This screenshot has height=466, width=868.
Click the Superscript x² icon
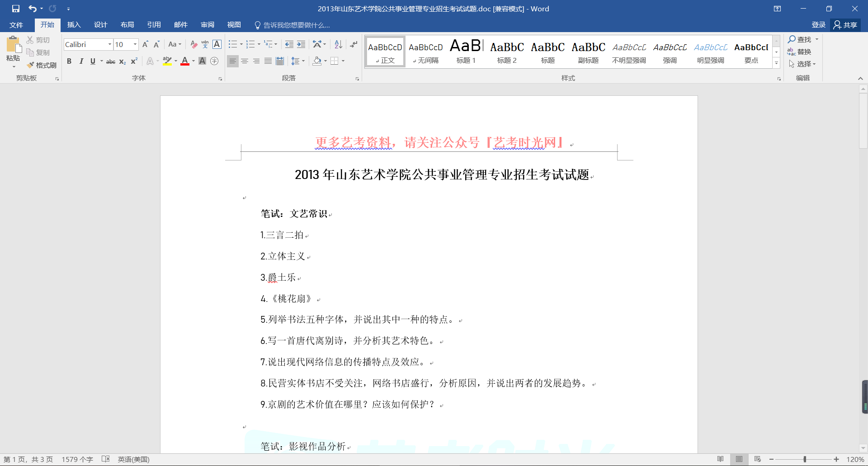click(134, 61)
